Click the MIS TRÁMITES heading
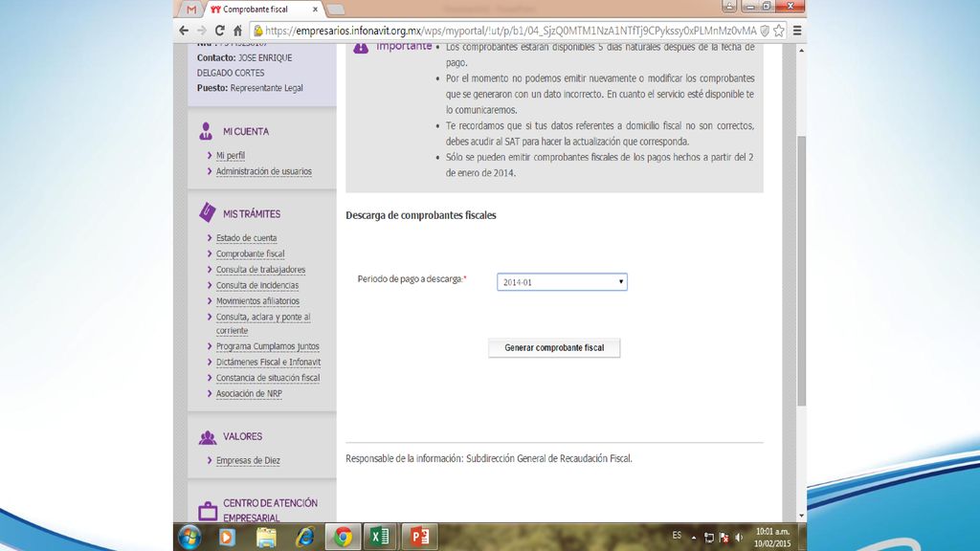 click(252, 213)
